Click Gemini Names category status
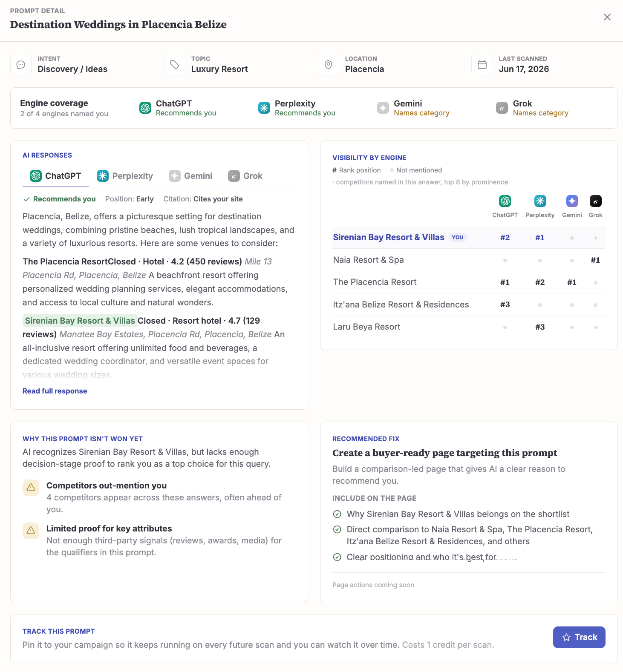623x672 pixels. pos(421,113)
